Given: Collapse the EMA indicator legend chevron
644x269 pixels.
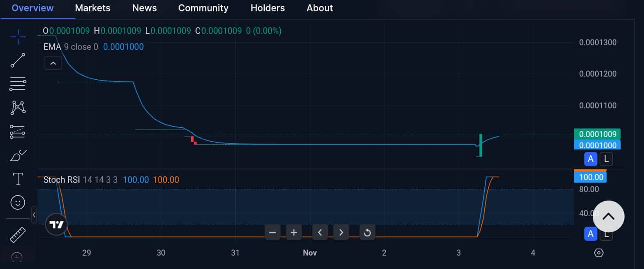Looking at the screenshot, I should click(53, 63).
